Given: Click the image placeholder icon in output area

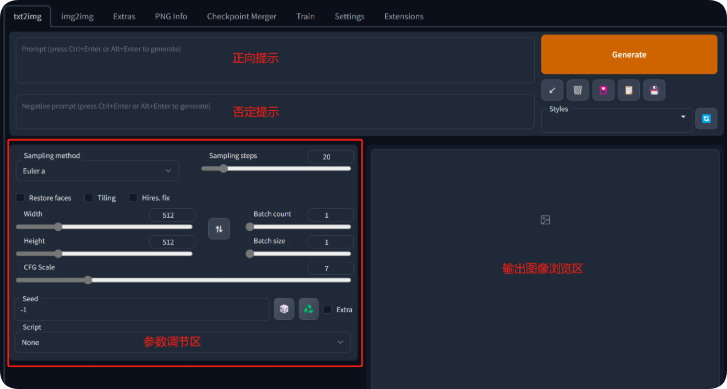Looking at the screenshot, I should 545,220.
